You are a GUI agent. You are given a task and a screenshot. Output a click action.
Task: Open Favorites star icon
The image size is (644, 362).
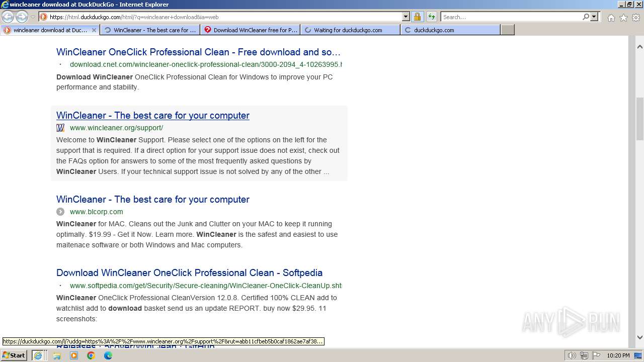(x=623, y=18)
